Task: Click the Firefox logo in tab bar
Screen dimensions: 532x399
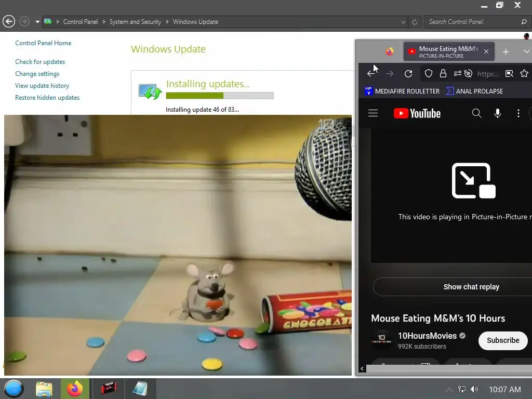Action: (390, 51)
